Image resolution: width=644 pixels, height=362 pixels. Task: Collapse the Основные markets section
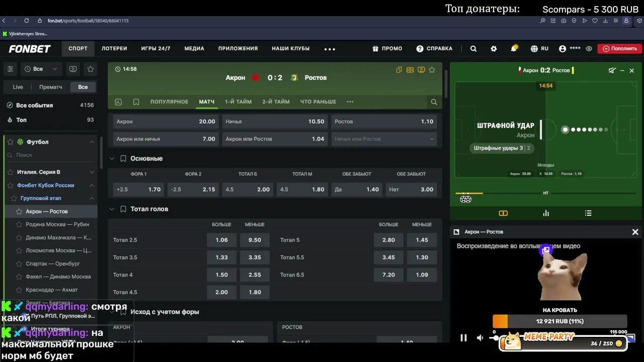pyautogui.click(x=112, y=158)
